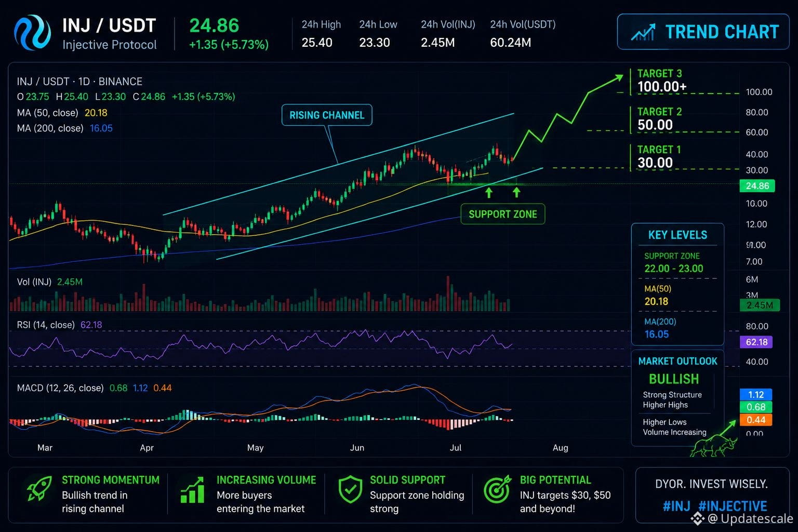Click the rocket icon next to STRONG MOMENTUM
The width and height of the screenshot is (798, 532).
pyautogui.click(x=39, y=489)
